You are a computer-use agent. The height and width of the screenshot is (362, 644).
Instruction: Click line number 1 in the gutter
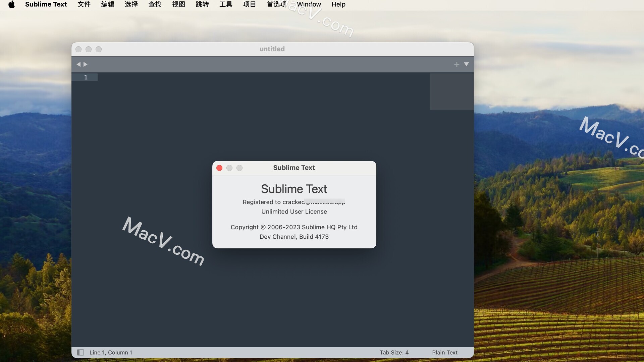86,77
